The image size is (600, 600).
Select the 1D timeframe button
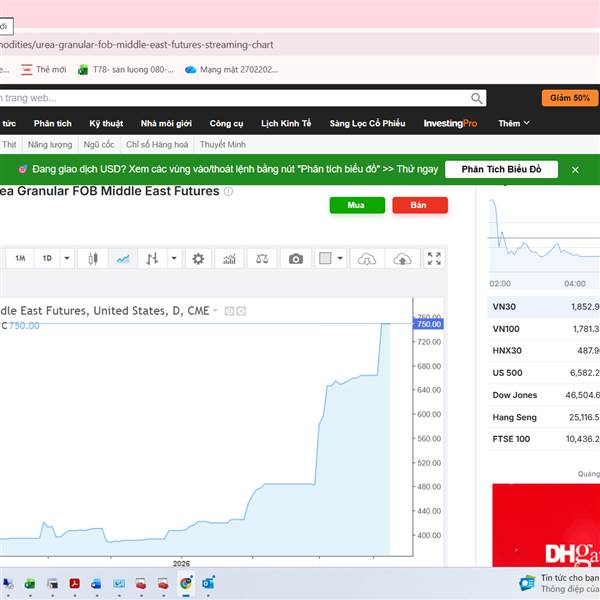point(46,259)
